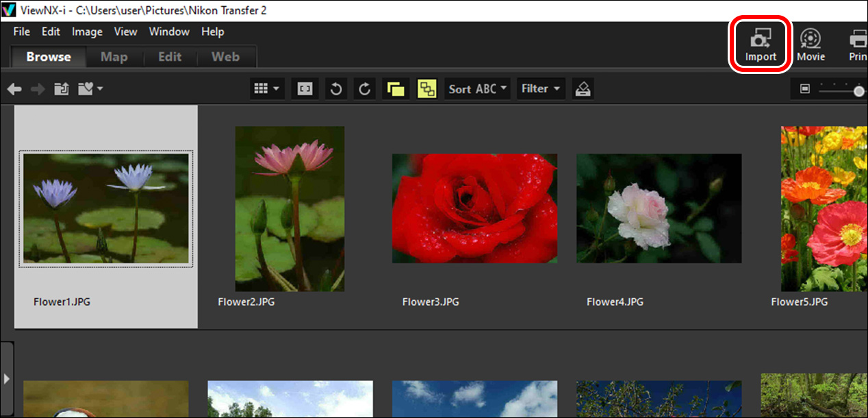Click the small thumbnail size icon
868x418 pixels.
click(x=805, y=89)
